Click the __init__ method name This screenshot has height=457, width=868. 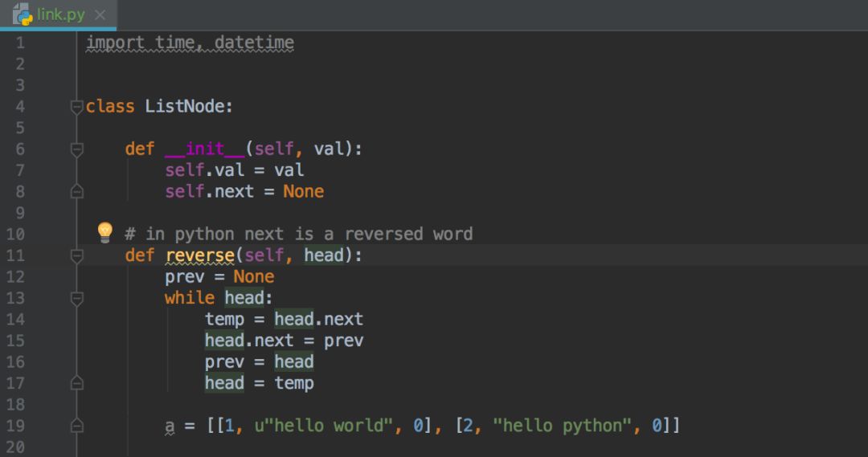pos(205,149)
